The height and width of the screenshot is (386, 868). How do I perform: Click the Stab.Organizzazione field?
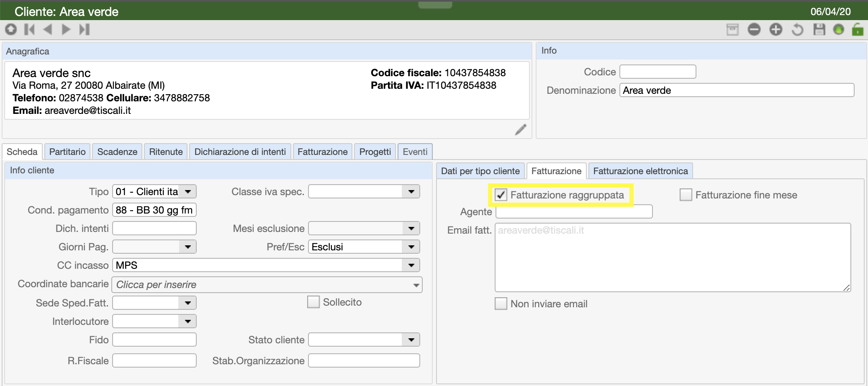pos(364,360)
